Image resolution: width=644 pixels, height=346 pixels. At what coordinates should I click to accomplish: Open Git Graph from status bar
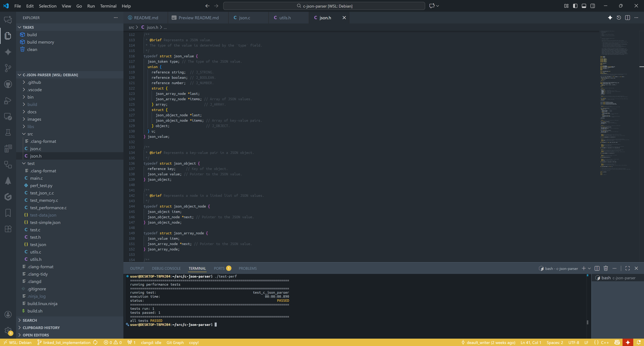point(175,342)
